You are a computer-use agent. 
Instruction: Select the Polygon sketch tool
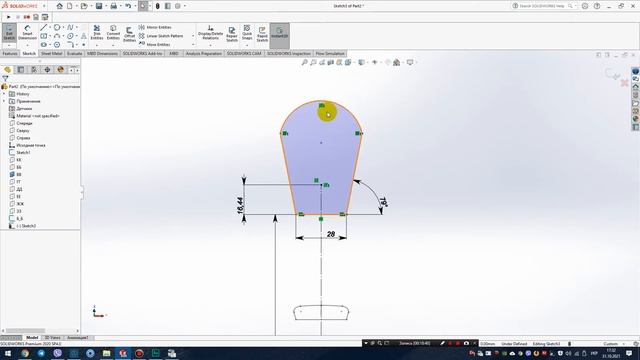coord(57,44)
